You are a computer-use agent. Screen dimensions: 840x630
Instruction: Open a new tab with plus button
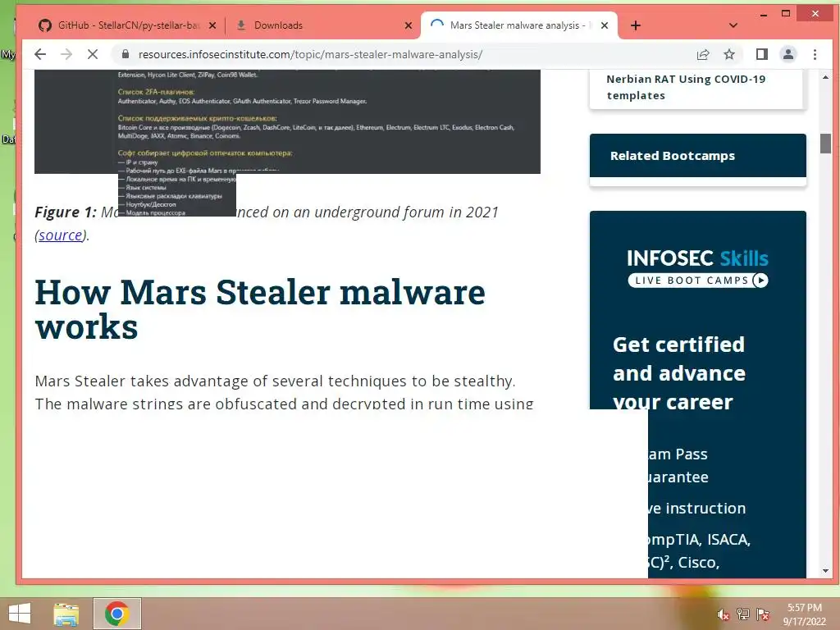636,25
